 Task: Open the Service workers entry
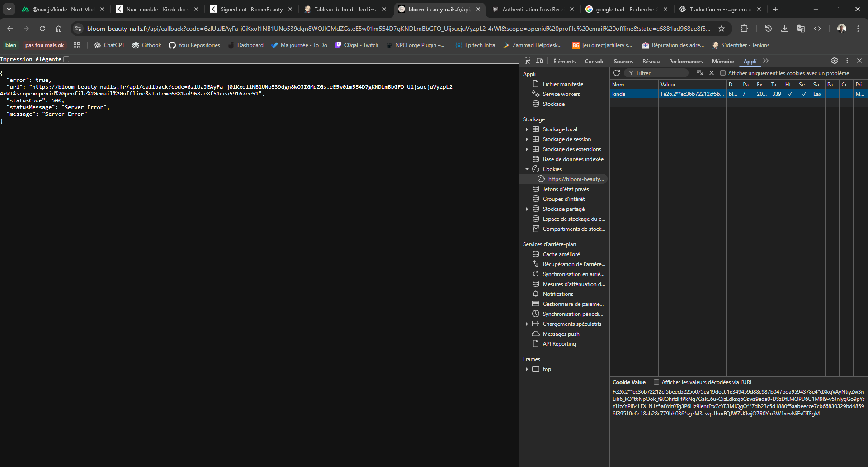point(561,94)
